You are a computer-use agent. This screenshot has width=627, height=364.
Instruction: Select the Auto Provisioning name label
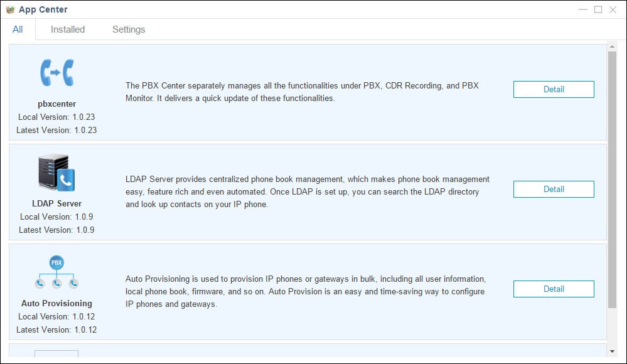56,303
